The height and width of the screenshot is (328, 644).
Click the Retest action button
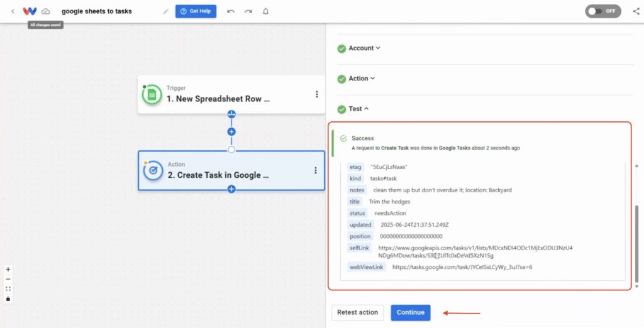coord(357,312)
